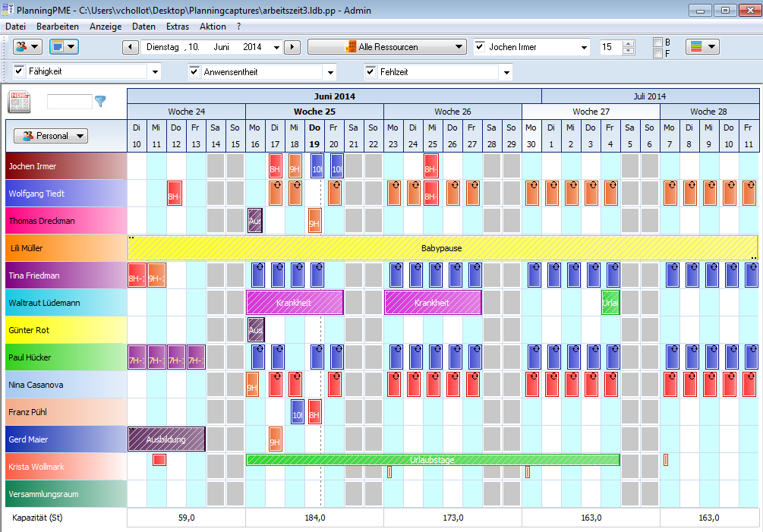The width and height of the screenshot is (763, 532).
Task: Toggle the B checkbox
Action: click(x=658, y=42)
